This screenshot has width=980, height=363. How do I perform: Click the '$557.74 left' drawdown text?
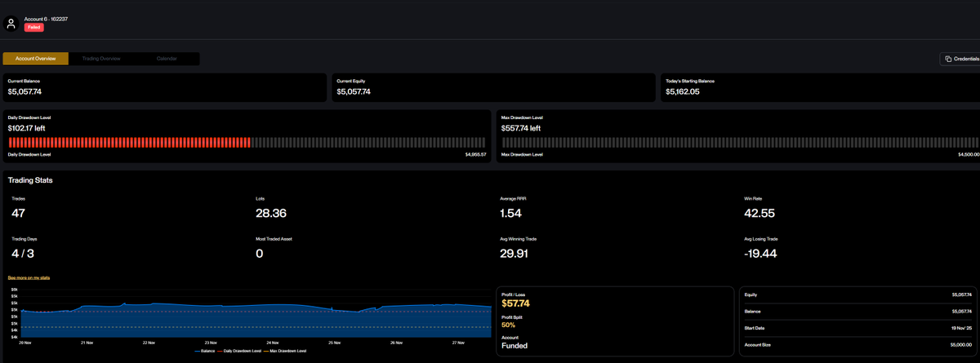coord(521,128)
